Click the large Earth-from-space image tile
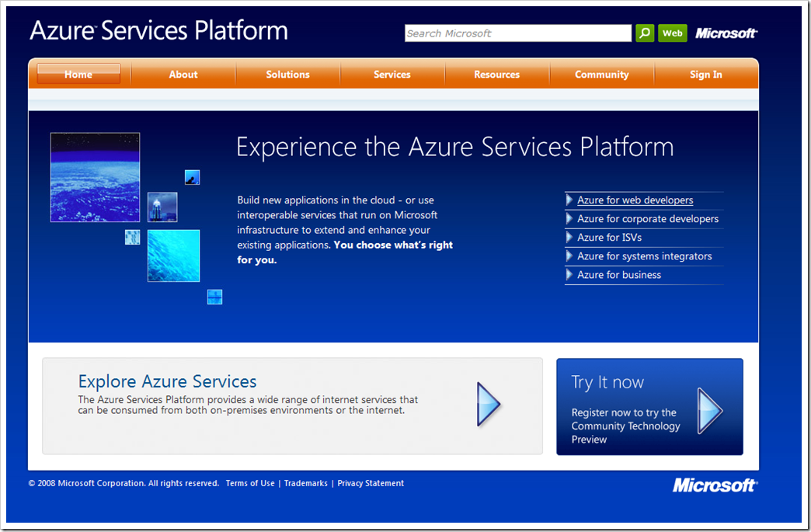 pos(95,177)
